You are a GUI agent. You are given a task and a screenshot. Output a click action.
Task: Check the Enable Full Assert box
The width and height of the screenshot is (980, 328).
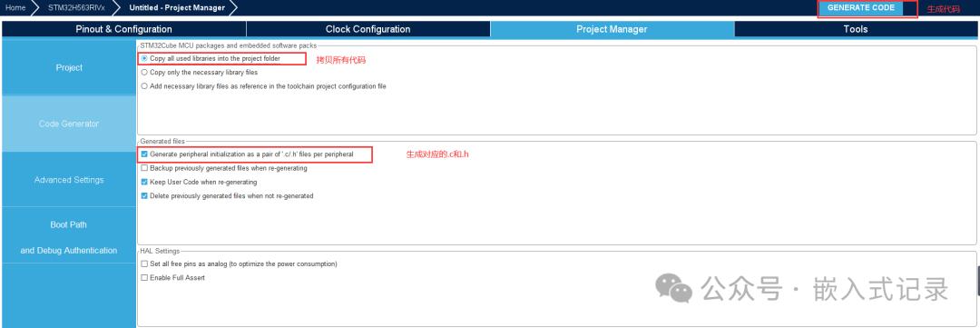[144, 278]
